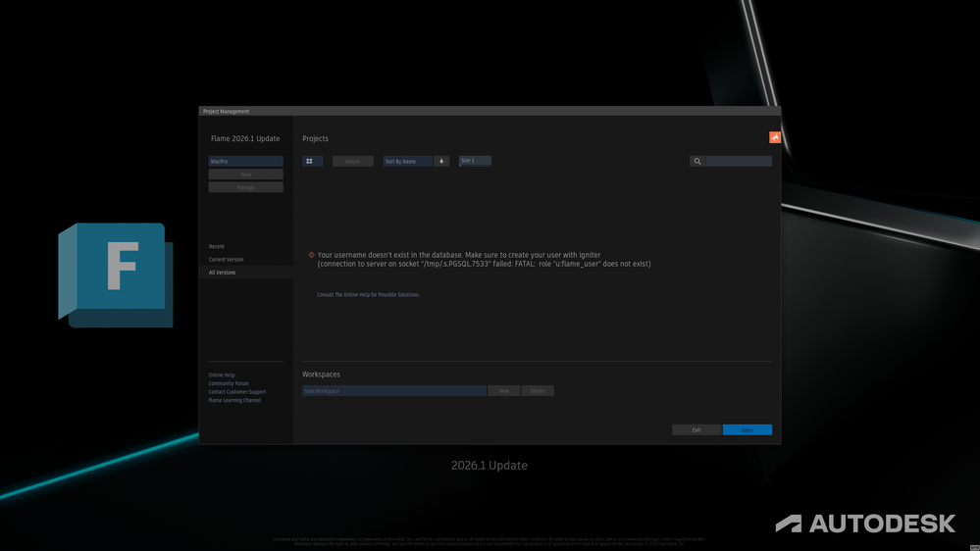Click the Exit button

point(696,429)
